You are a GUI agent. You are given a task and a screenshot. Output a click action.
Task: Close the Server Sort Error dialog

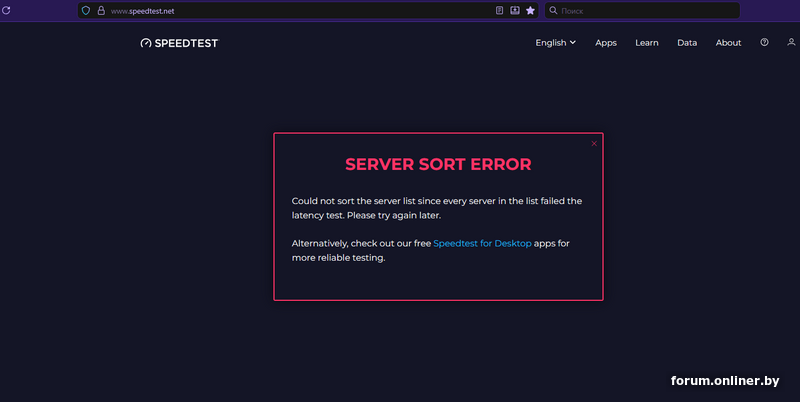[594, 144]
